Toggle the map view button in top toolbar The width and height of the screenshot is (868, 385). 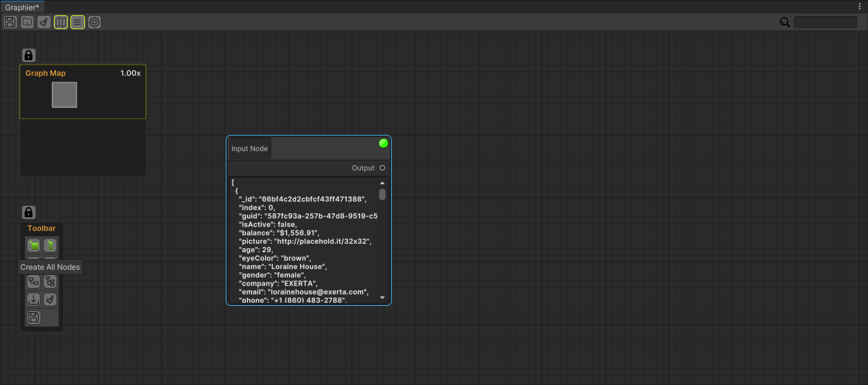pyautogui.click(x=61, y=22)
